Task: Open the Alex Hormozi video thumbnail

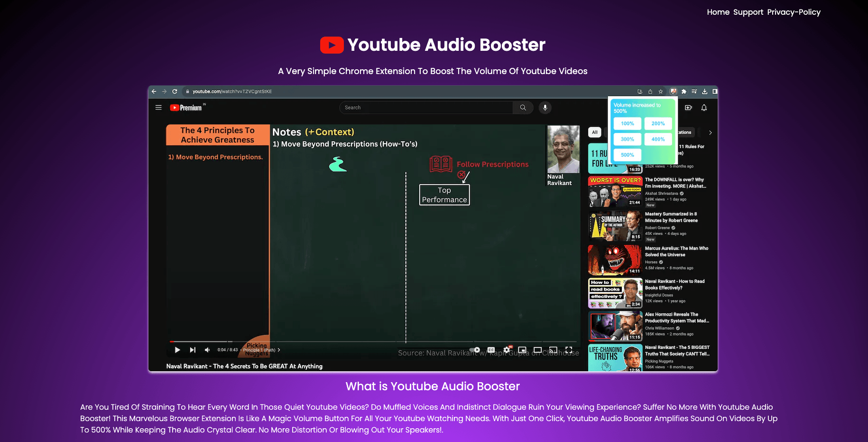Action: pyautogui.click(x=615, y=326)
